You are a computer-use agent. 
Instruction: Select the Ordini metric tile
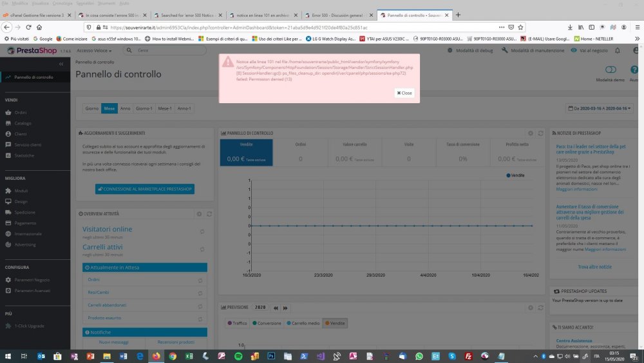(300, 153)
